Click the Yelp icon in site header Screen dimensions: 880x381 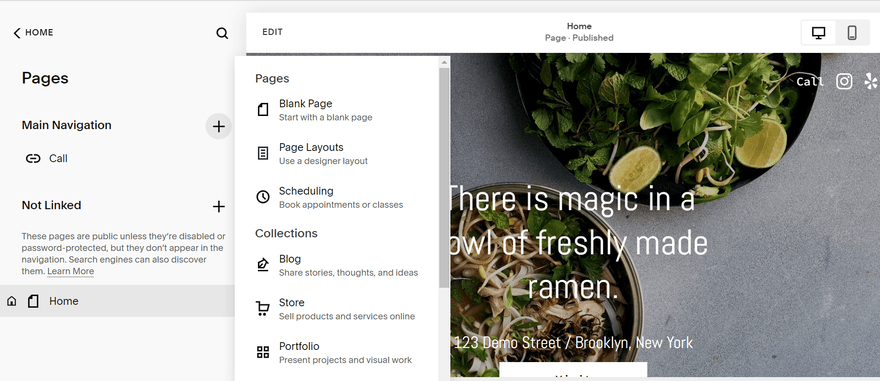(871, 81)
